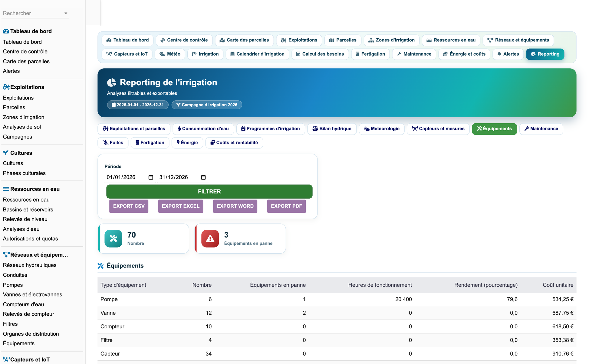This screenshot has width=589, height=364.
Task: Open Calendrier d'irrigation tab
Action: click(x=258, y=54)
